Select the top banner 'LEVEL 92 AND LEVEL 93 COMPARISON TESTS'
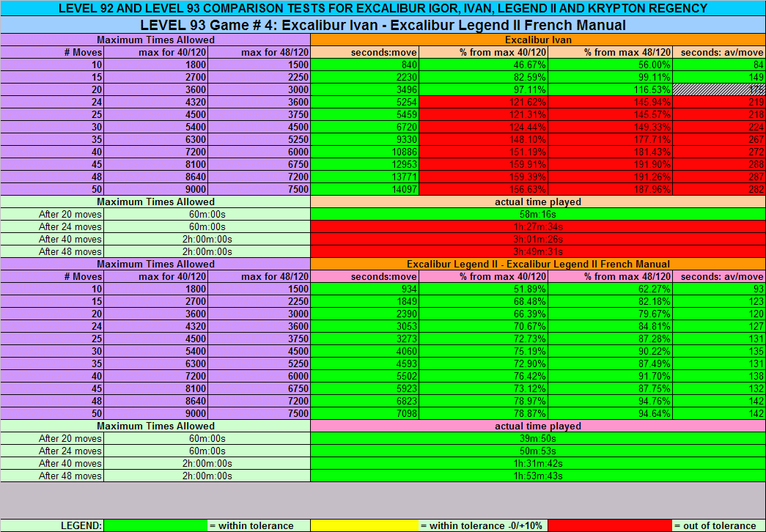 [383, 8]
